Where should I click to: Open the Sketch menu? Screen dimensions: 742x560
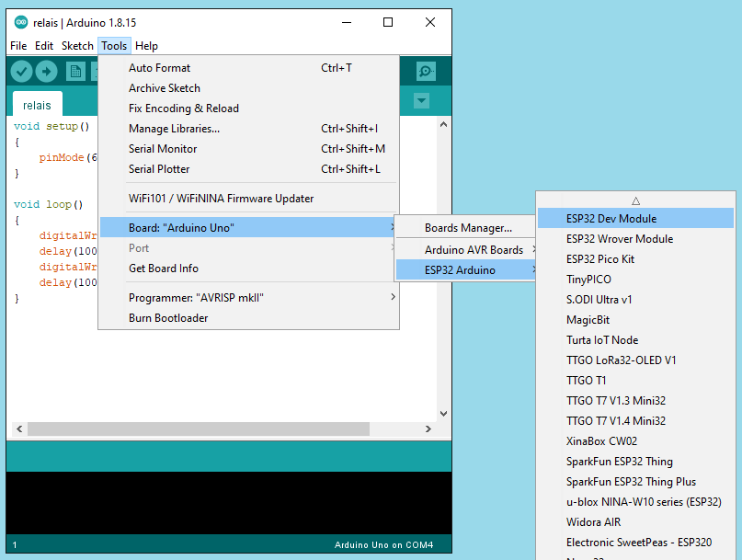click(77, 46)
